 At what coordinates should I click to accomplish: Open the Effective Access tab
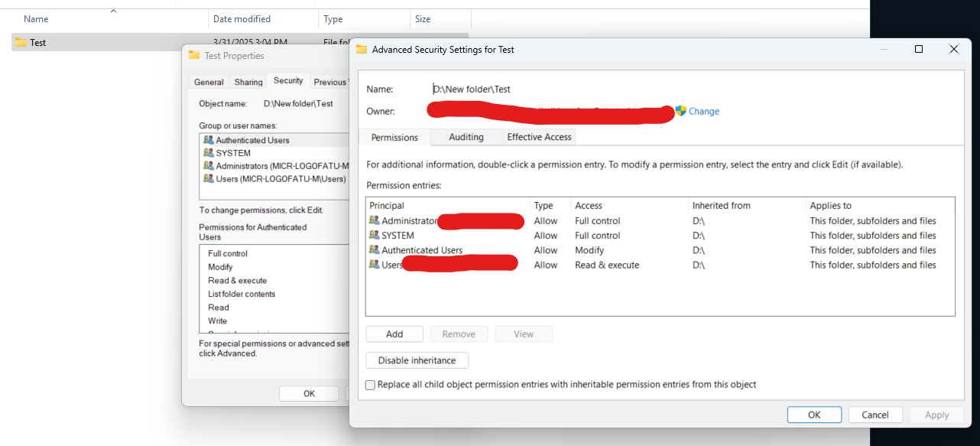tap(539, 137)
